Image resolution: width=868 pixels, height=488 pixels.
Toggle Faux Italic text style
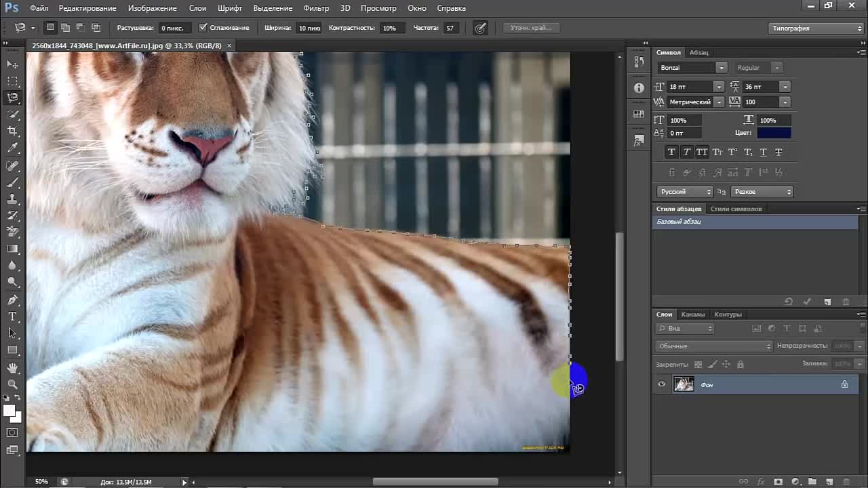(687, 152)
